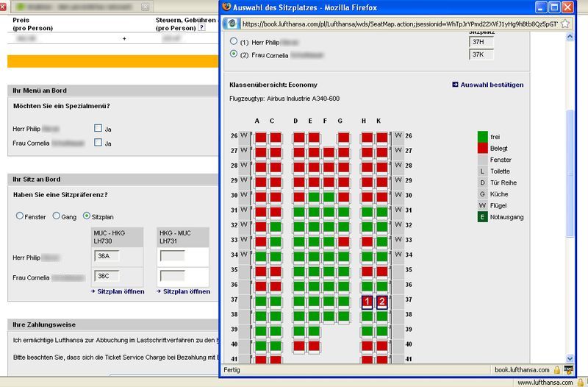Select passenger (1) Herr Philip radio button

pos(234,41)
